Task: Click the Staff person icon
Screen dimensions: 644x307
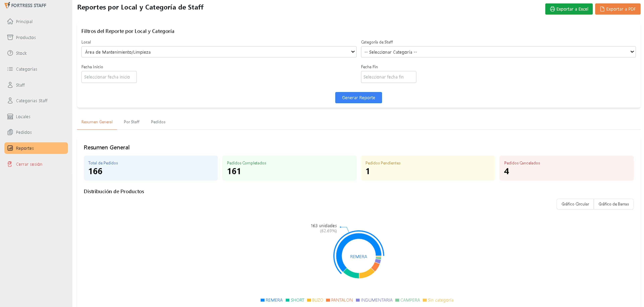Action: pyautogui.click(x=10, y=85)
